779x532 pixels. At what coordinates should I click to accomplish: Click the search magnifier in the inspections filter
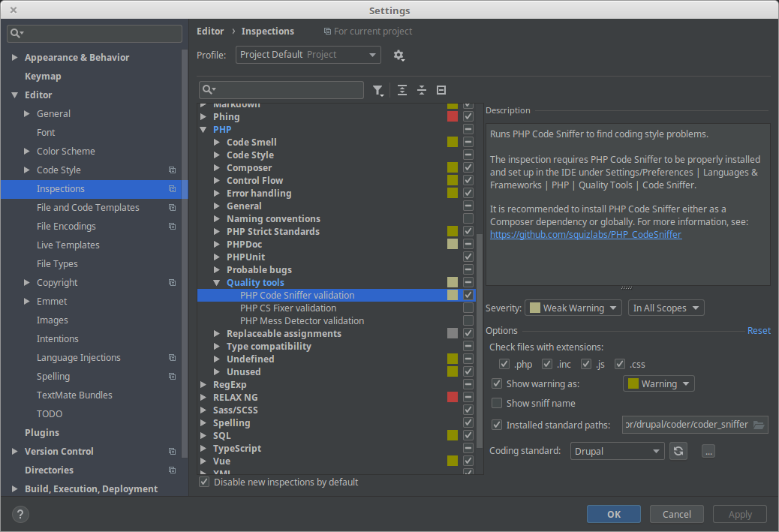(x=209, y=89)
